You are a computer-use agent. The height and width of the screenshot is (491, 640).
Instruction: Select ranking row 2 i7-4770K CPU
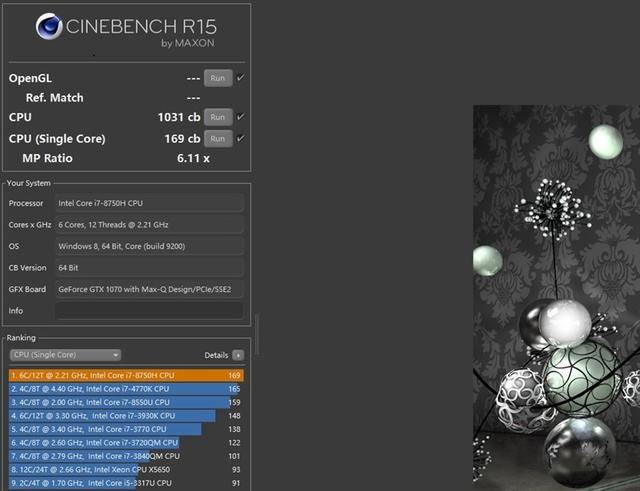tap(126, 389)
